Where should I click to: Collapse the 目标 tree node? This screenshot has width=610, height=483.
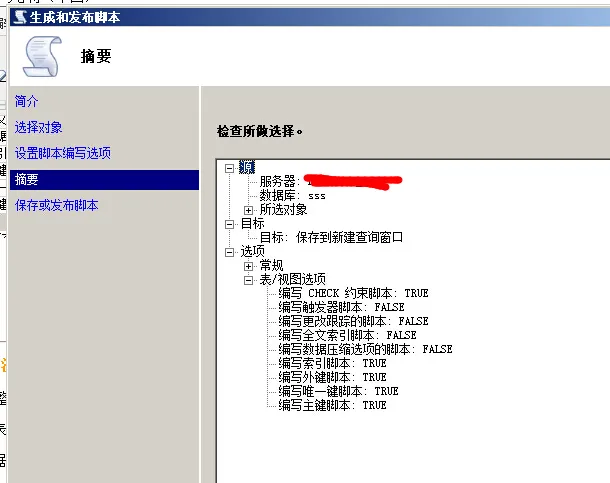230,224
